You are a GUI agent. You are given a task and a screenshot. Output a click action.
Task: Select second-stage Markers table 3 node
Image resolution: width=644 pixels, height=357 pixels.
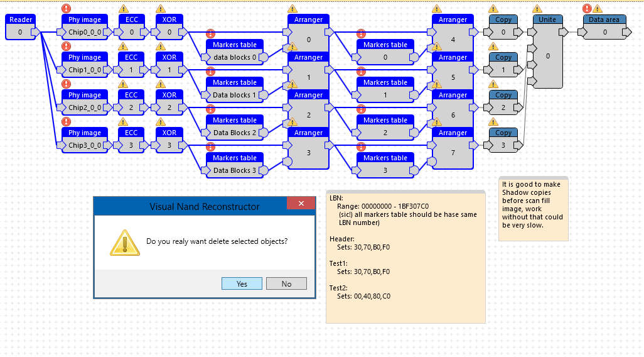click(385, 165)
